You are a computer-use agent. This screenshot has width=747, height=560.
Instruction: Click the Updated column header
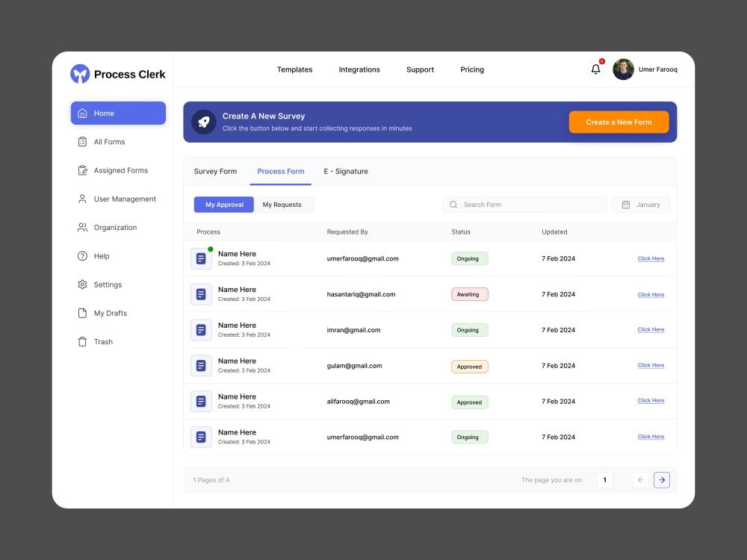coord(554,232)
